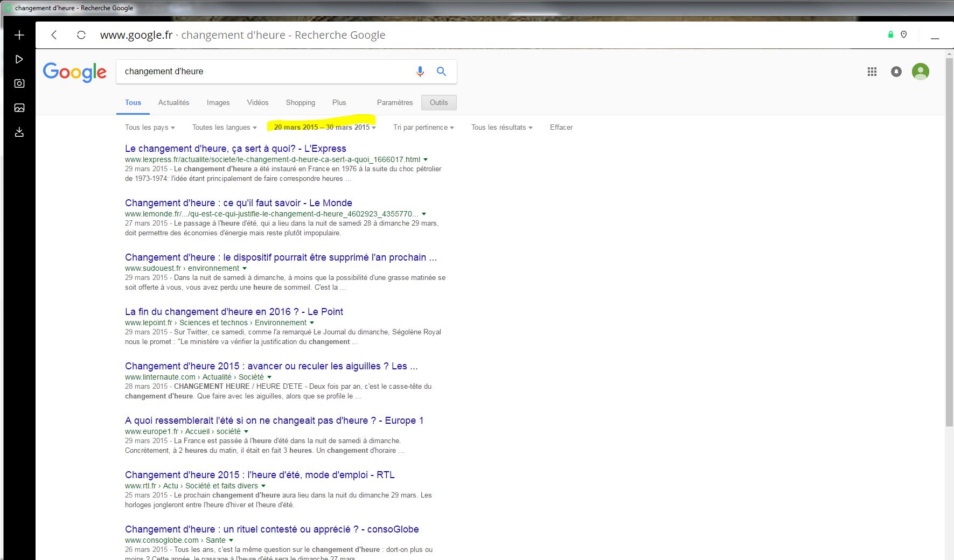Click the download icon in left sidebar
Screen dimensions: 954x560
tap(19, 132)
